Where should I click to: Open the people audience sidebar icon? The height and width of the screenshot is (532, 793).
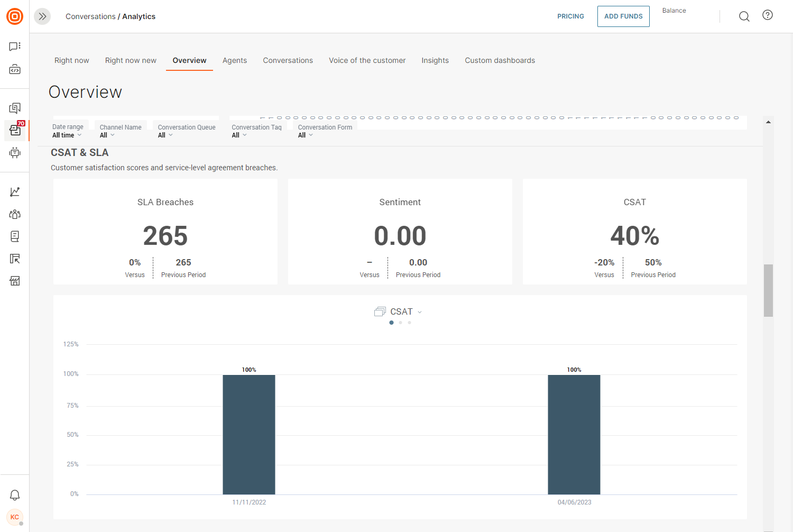pyautogui.click(x=15, y=214)
